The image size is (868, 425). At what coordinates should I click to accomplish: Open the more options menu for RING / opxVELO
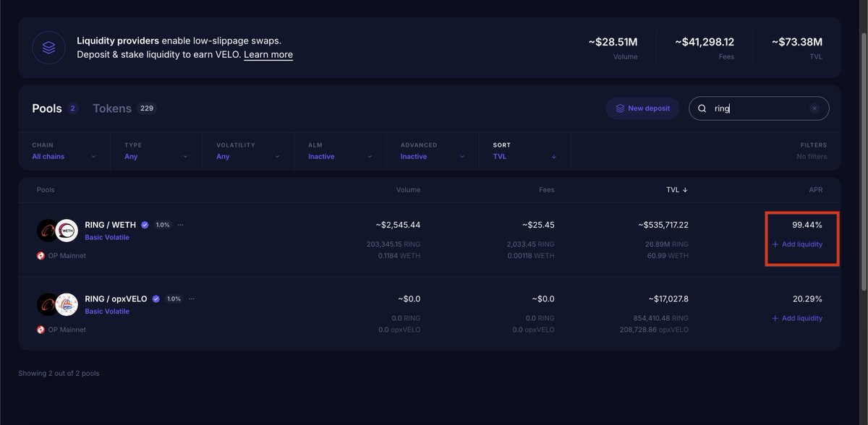pyautogui.click(x=192, y=299)
